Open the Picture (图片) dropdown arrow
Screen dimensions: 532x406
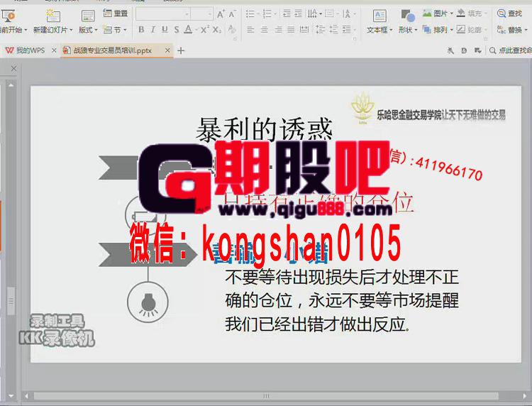[452, 14]
